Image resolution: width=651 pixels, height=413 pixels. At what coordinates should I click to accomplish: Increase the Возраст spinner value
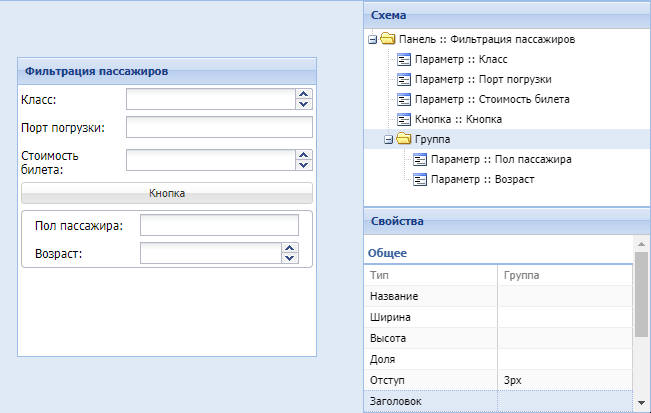pyautogui.click(x=290, y=248)
